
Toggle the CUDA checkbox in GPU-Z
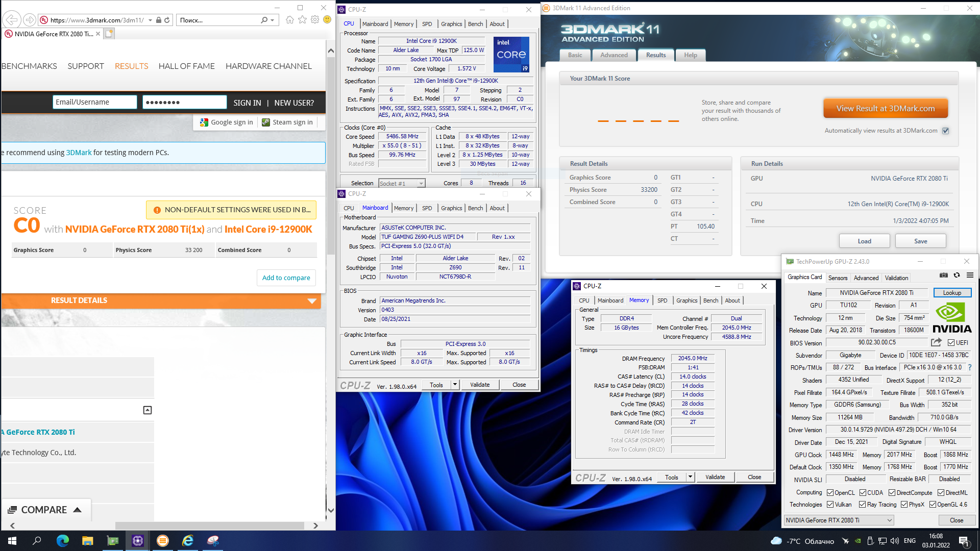[863, 493]
